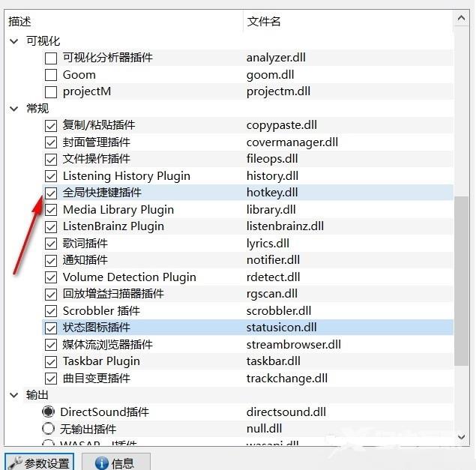
Task: Uncheck the Scrobbler 插件 checkbox
Action: [51, 311]
